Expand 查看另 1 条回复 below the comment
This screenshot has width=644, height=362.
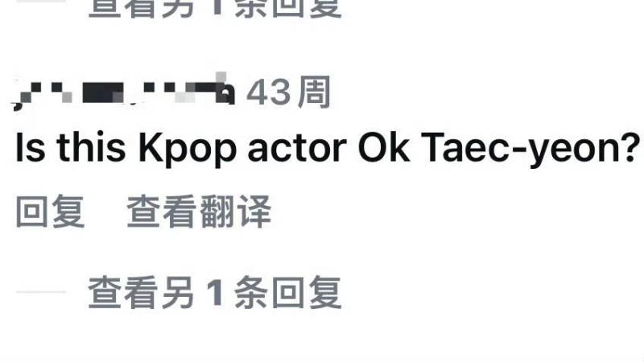(x=215, y=292)
